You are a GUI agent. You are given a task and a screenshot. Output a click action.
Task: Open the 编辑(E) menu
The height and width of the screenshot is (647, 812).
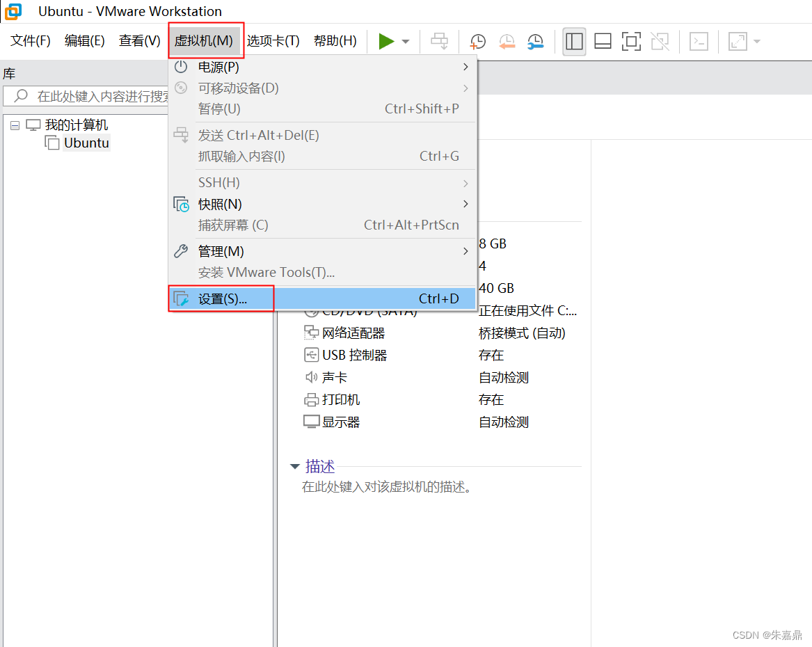[x=84, y=40]
